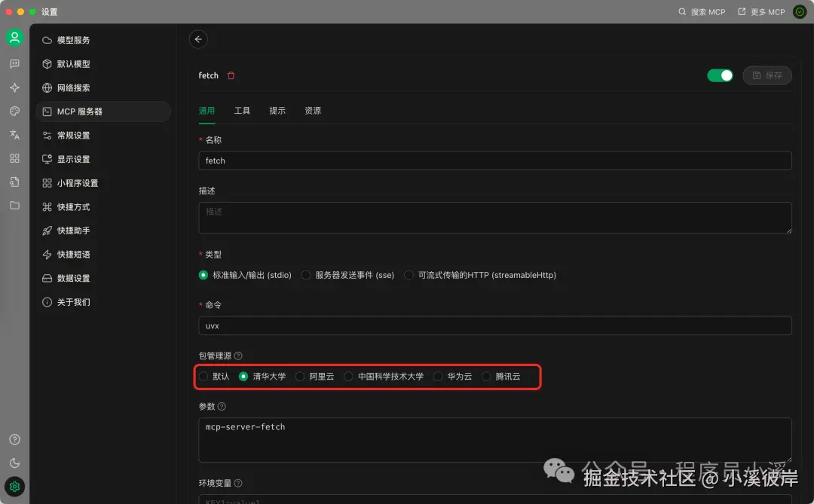The width and height of the screenshot is (814, 504).
Task: Open the files folder icon in left rail
Action: point(14,206)
